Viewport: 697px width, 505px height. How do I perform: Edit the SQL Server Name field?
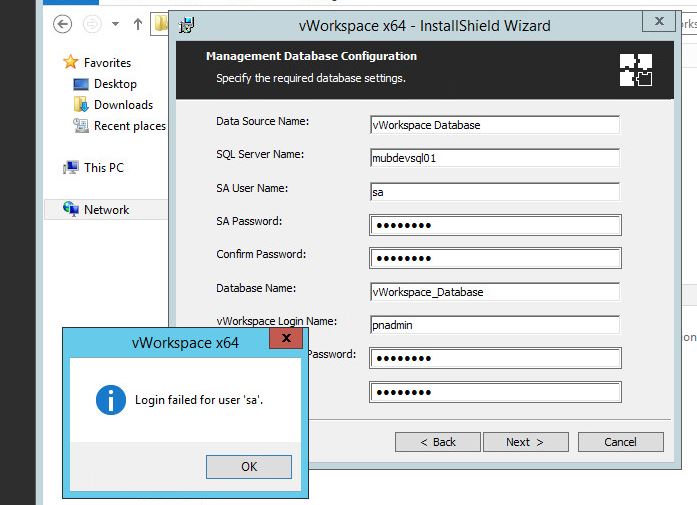point(495,158)
